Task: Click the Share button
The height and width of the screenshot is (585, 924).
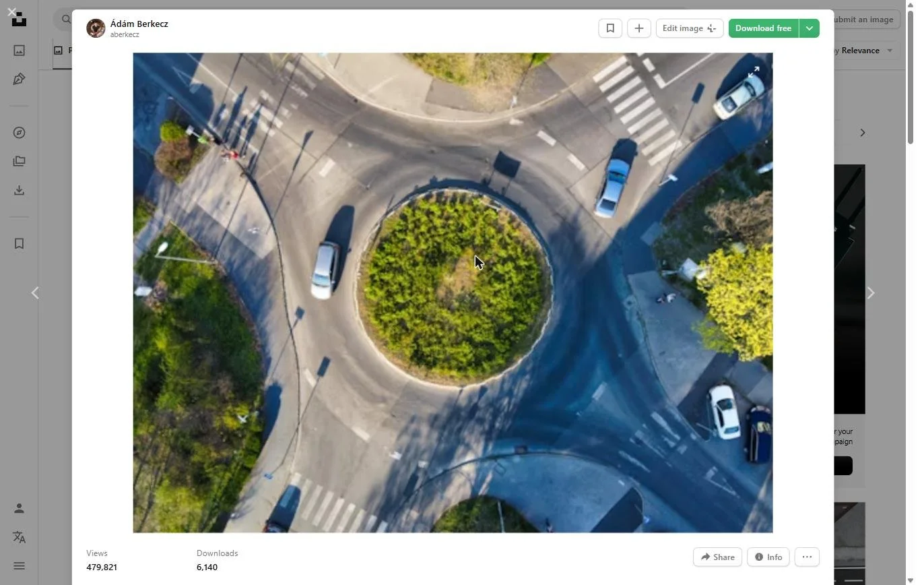Action: [x=717, y=557]
